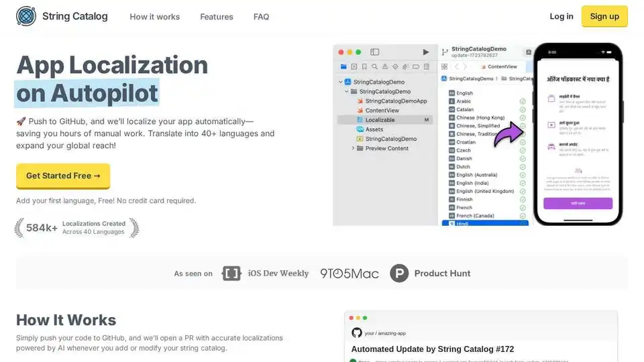The image size is (644, 362).
Task: Open the FAQ nav link
Action: (261, 17)
